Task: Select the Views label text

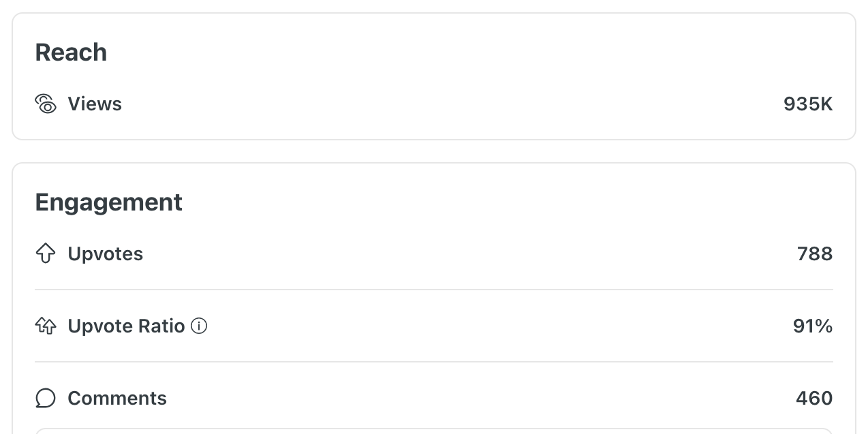Action: click(x=95, y=104)
